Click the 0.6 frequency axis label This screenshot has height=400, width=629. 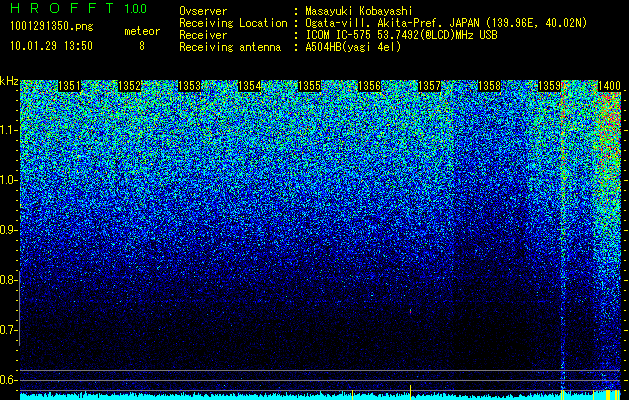pos(8,380)
